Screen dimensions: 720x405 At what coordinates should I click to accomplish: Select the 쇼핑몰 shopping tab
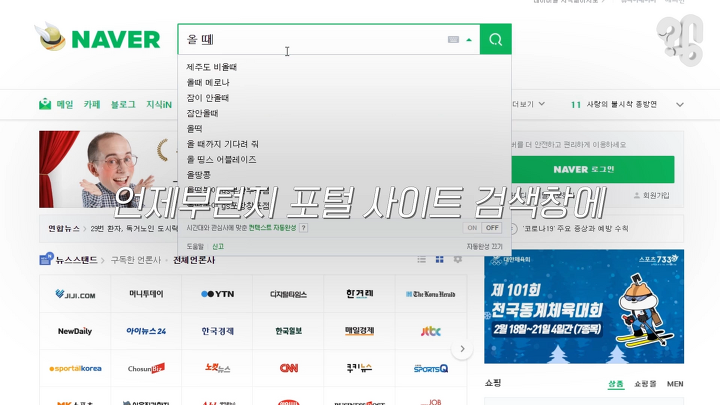click(x=645, y=384)
